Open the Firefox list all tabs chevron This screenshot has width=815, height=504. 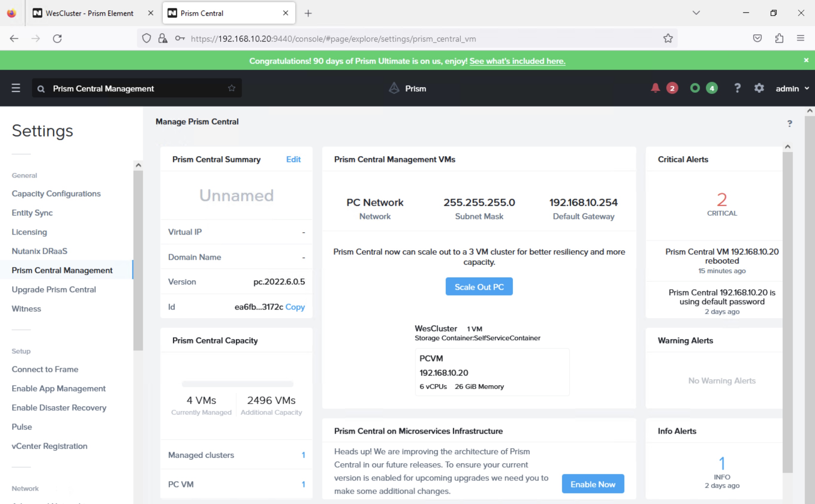coord(696,13)
